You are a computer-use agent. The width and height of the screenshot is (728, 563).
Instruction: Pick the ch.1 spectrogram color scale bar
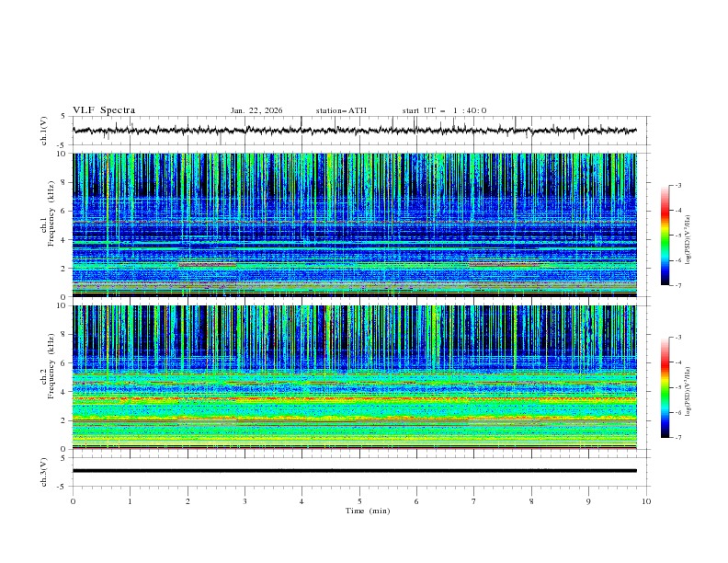665,236
